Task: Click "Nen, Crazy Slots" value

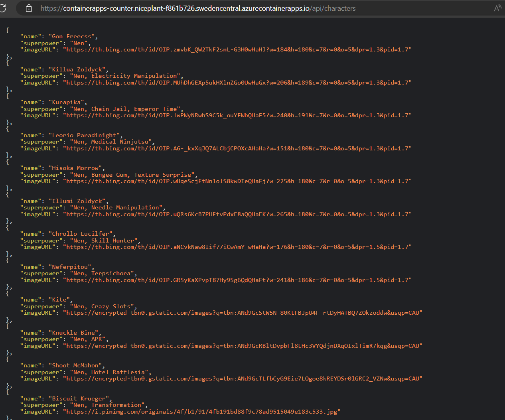Action: (102, 306)
